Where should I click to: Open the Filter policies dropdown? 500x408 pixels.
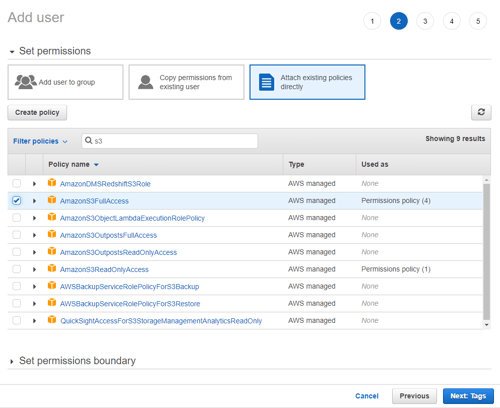click(x=40, y=141)
